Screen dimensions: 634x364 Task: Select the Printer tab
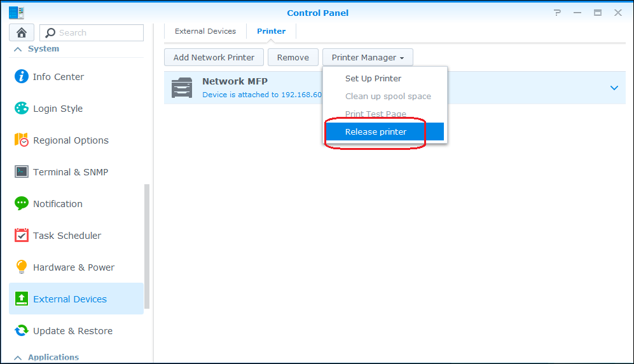coord(272,31)
